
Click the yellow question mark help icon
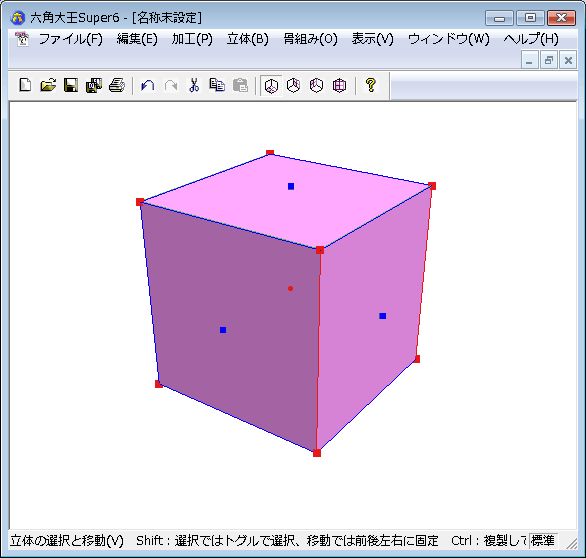click(370, 85)
